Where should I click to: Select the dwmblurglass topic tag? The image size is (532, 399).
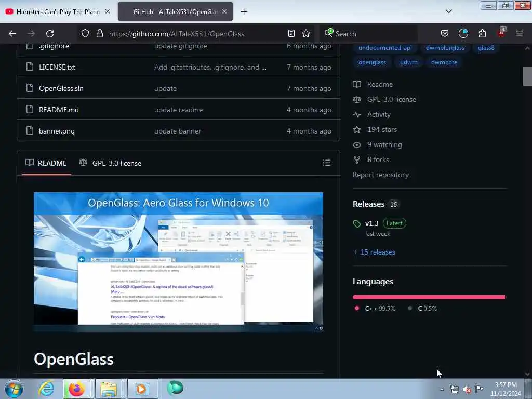click(x=445, y=48)
